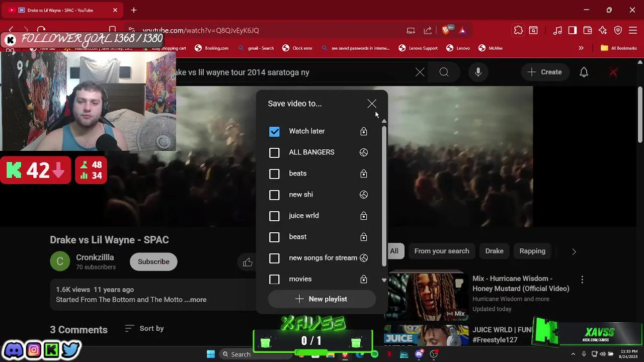
Task: Start voice search with microphone
Action: point(478,72)
